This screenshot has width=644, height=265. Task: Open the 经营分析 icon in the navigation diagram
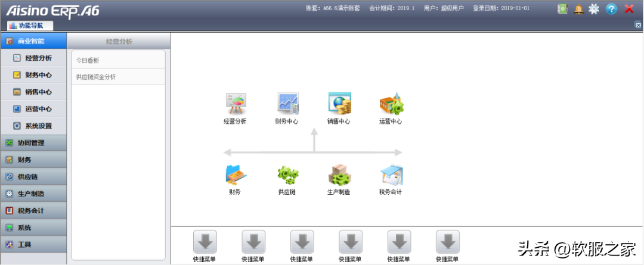235,104
